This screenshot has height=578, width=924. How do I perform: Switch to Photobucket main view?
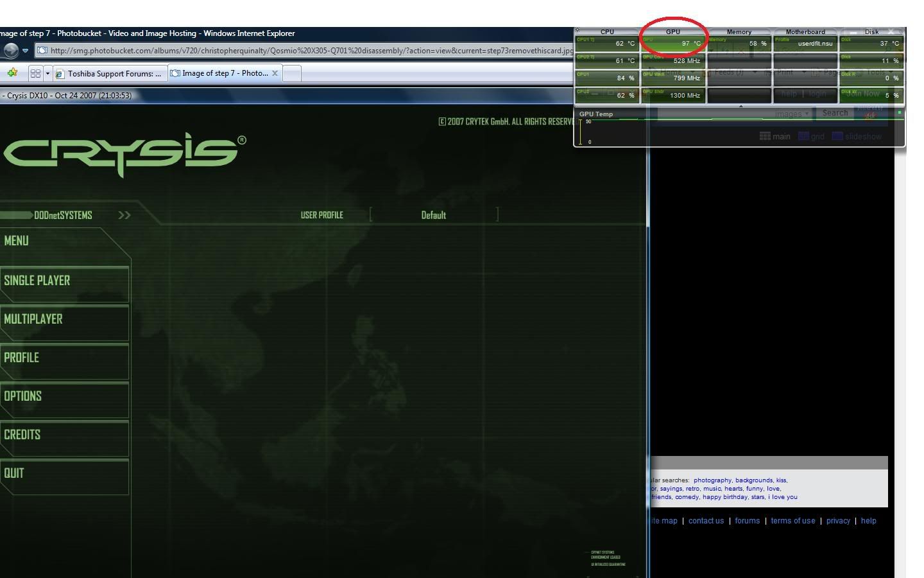775,136
